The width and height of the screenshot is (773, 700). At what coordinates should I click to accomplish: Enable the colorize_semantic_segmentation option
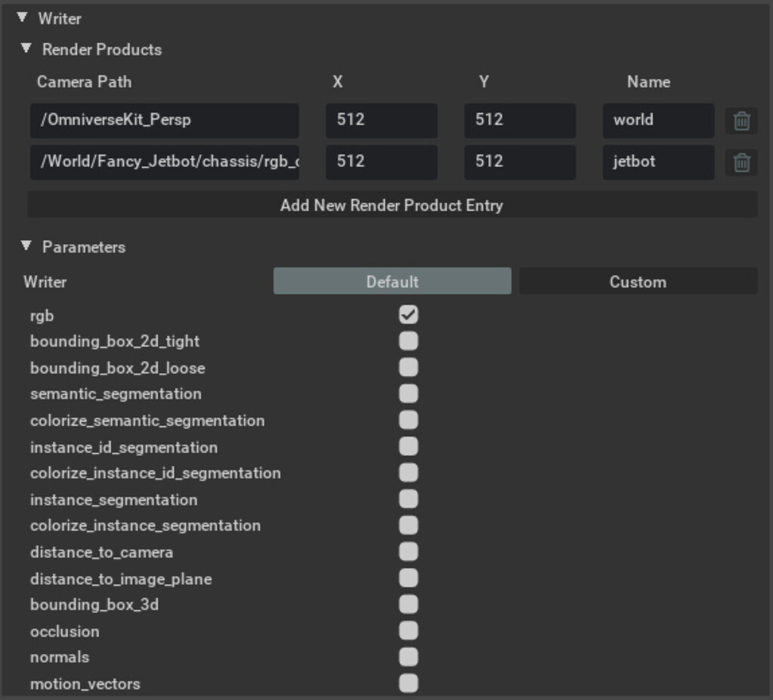pos(408,420)
